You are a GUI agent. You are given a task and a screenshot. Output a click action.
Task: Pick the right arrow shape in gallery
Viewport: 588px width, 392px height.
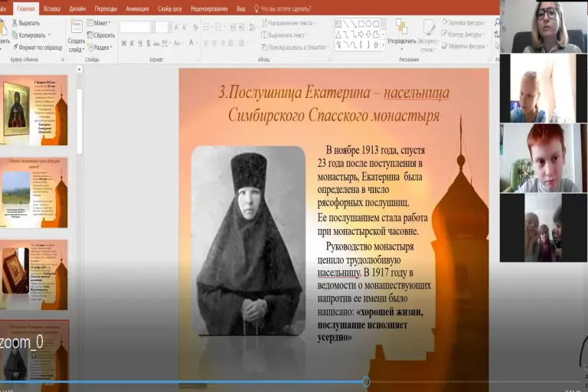pyautogui.click(x=361, y=34)
